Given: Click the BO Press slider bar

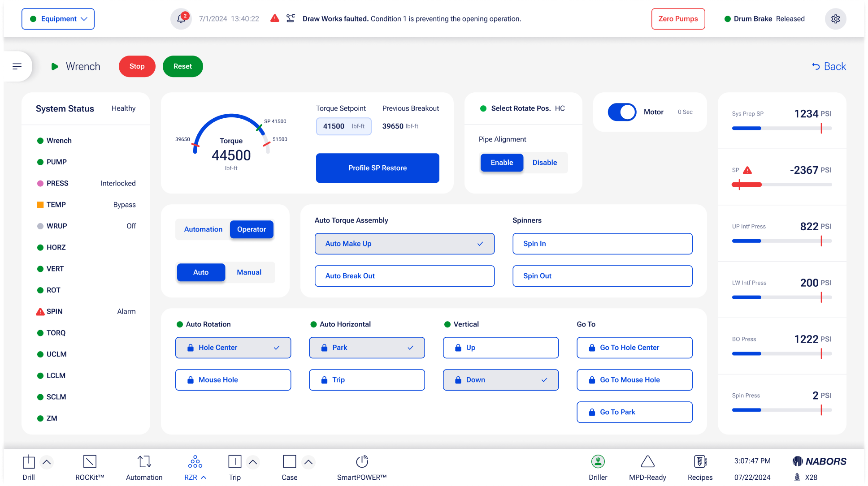Looking at the screenshot, I should pos(782,354).
